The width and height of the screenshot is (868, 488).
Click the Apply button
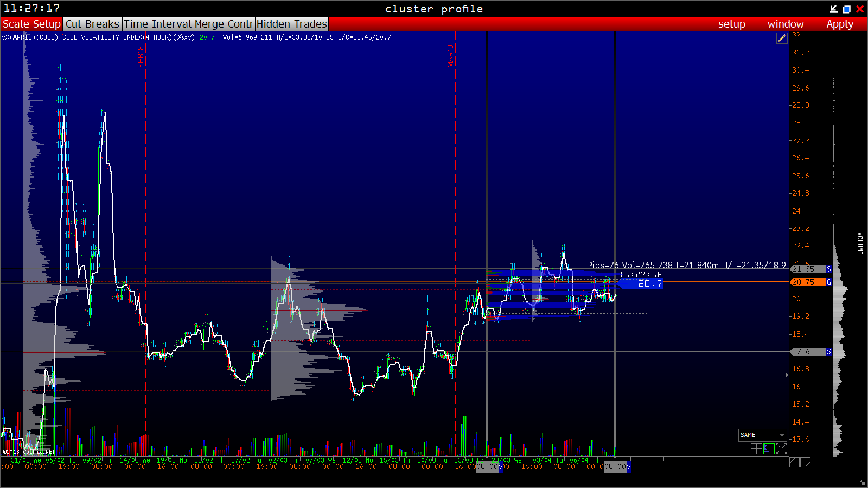[840, 24]
